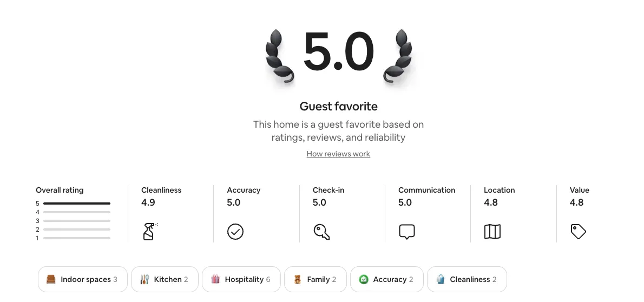The height and width of the screenshot is (302, 644).
Task: Click the Cleanliness spray bottle icon
Action: pos(149,232)
